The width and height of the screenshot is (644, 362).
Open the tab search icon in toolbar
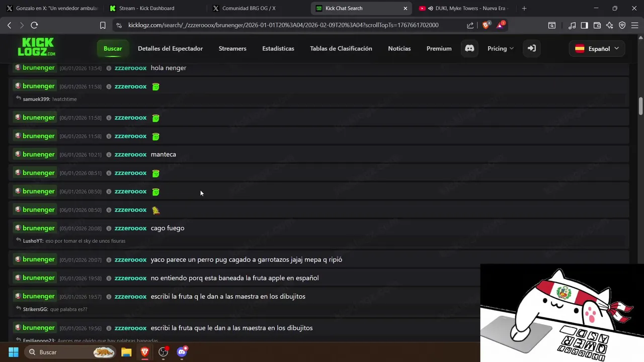552,25
